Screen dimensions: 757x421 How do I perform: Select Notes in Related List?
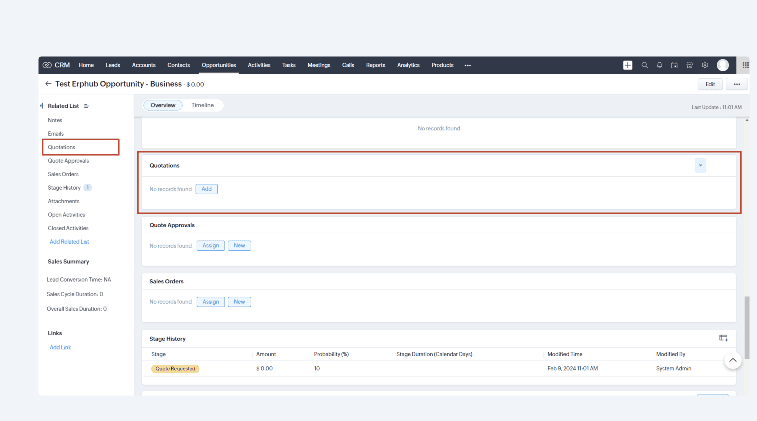pos(55,120)
